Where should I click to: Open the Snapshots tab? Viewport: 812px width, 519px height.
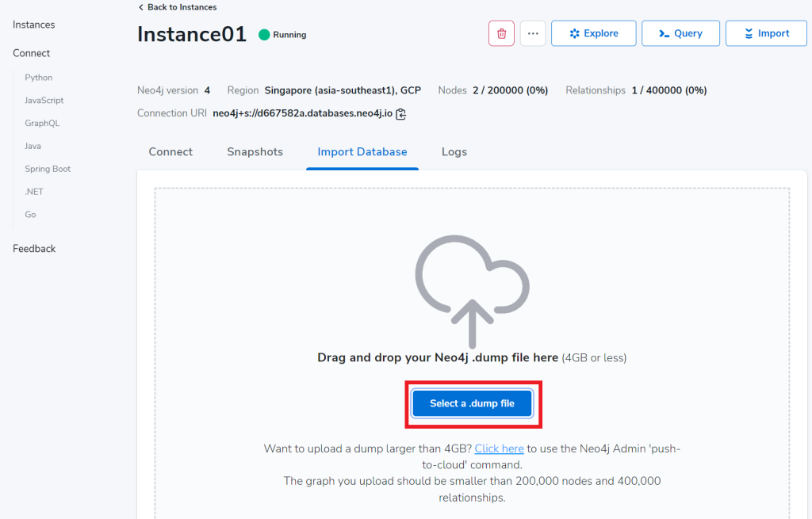[255, 152]
